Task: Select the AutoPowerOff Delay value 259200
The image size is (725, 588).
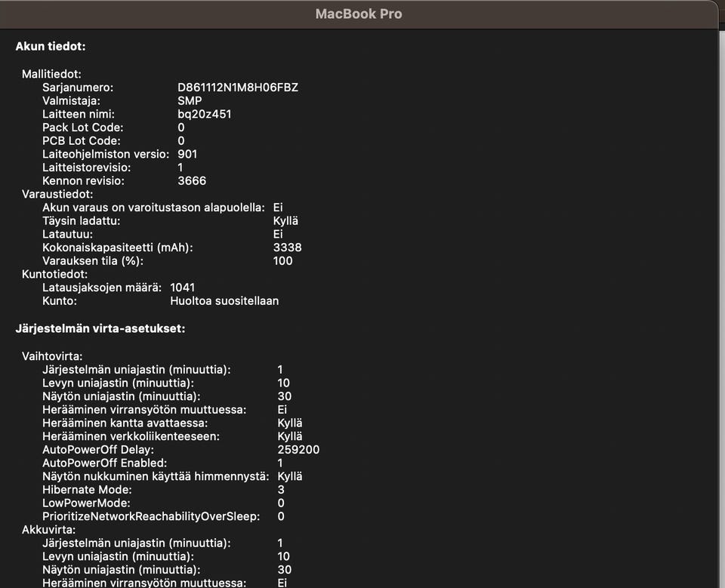Action: click(x=298, y=450)
